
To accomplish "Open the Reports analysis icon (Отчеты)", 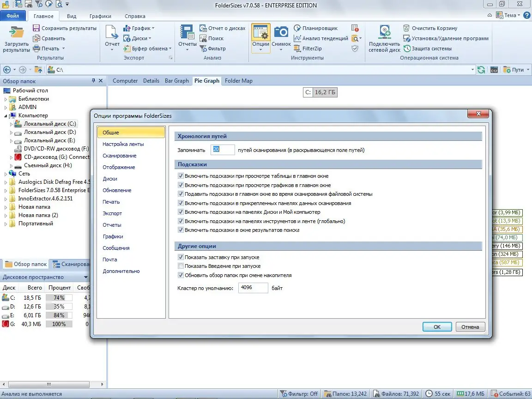I will point(187,32).
